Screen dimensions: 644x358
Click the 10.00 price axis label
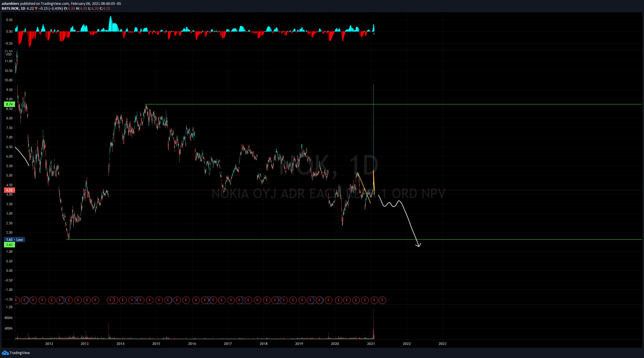9,80
